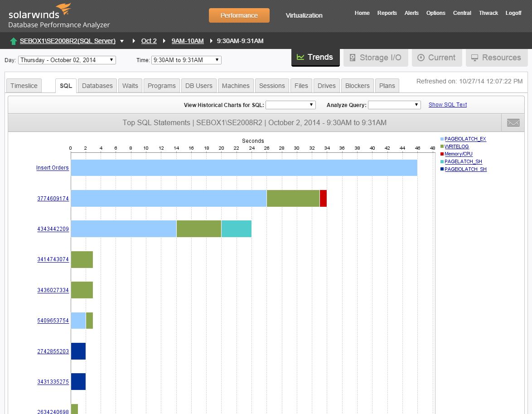Switch to the DB Users tab
Screen dimensions: 532x414
click(199, 86)
